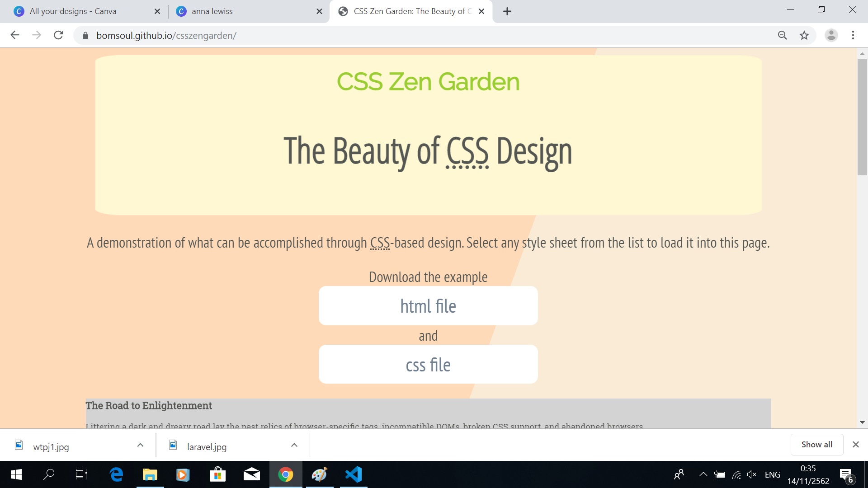The width and height of the screenshot is (868, 488).
Task: Show all downloads
Action: (816, 445)
